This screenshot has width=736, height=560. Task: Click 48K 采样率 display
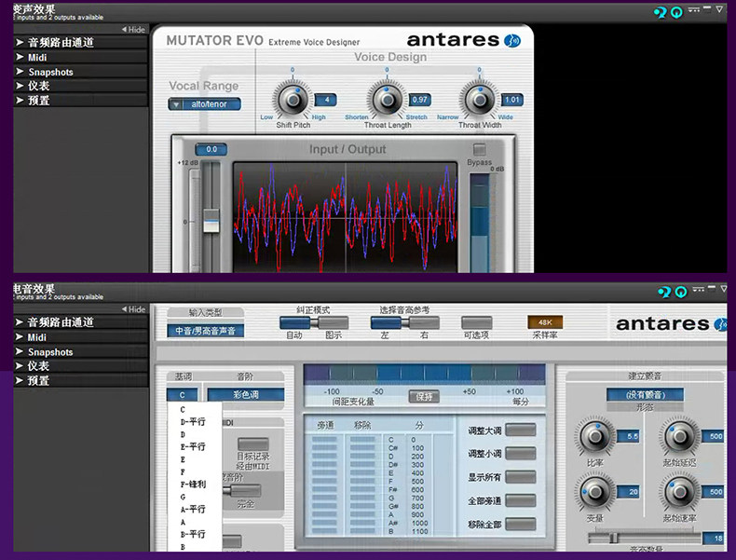(545, 322)
